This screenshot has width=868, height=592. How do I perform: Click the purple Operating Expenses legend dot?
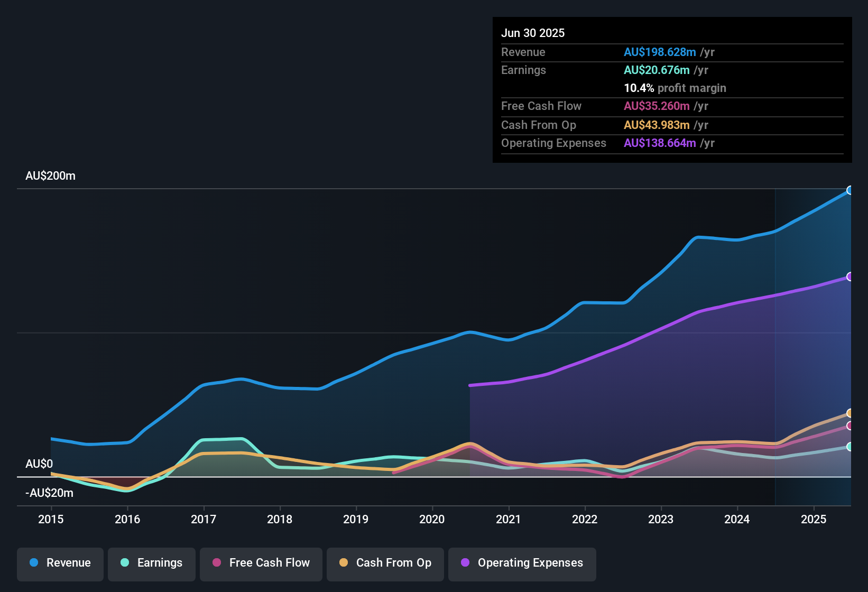click(x=465, y=563)
